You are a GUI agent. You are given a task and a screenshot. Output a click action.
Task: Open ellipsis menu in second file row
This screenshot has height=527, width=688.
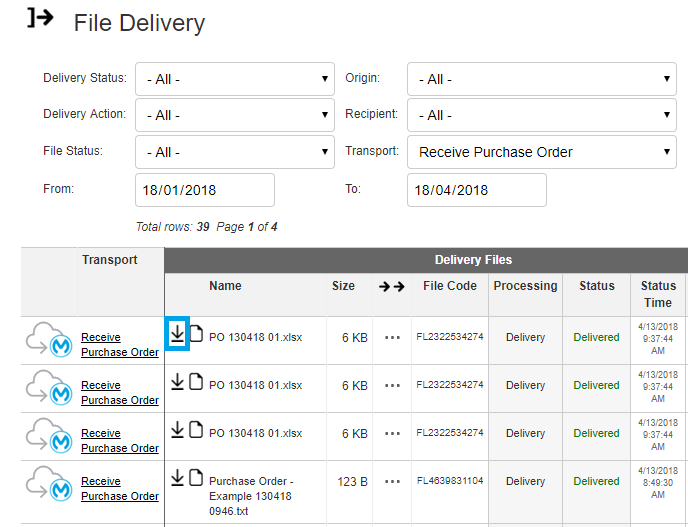pyautogui.click(x=392, y=386)
